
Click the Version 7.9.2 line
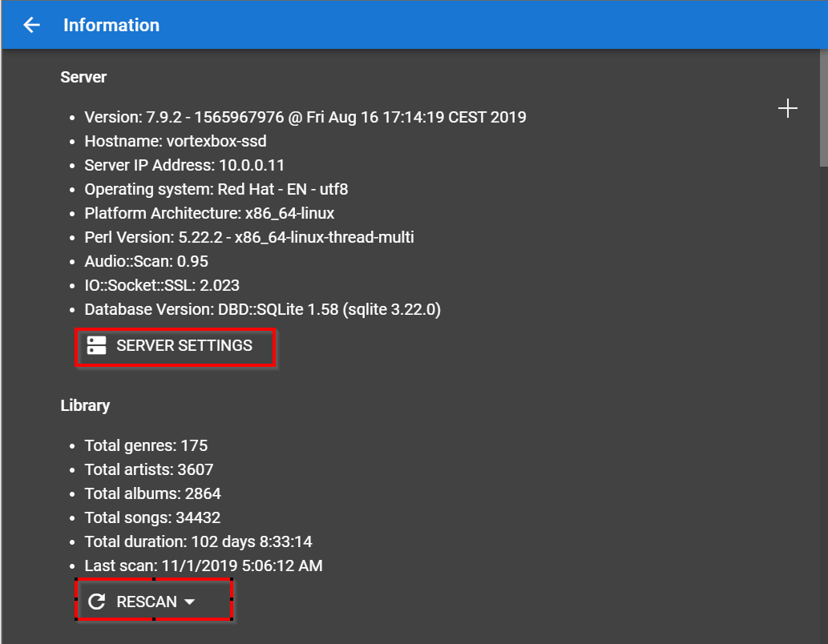(x=305, y=117)
